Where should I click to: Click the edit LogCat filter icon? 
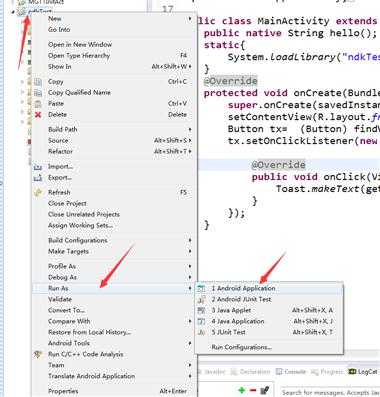tap(265, 390)
